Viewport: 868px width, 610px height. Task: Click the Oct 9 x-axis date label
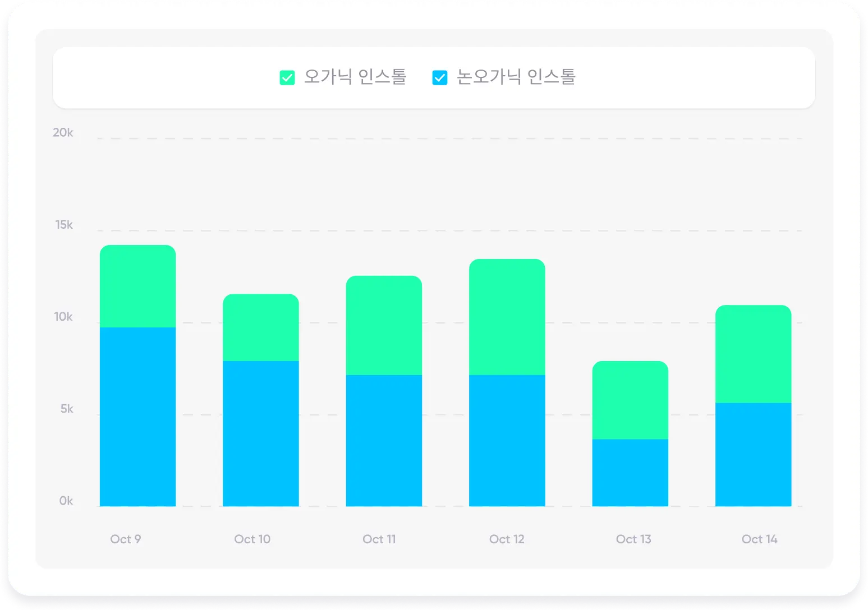click(x=126, y=539)
